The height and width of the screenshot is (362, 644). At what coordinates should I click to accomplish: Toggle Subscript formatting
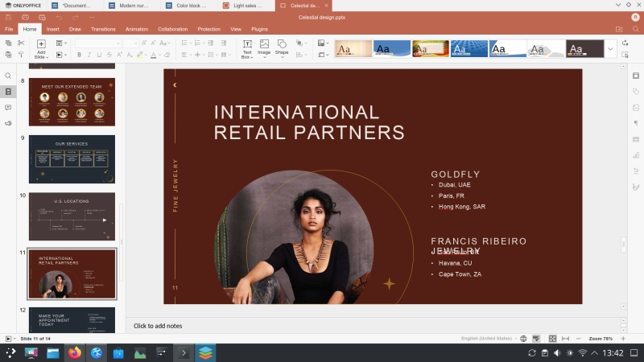pos(130,55)
